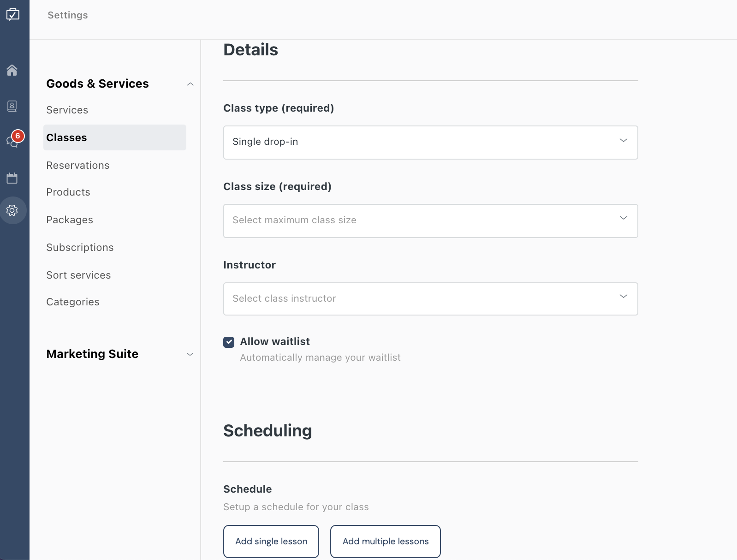Open Subscriptions settings
The image size is (737, 560).
click(80, 247)
